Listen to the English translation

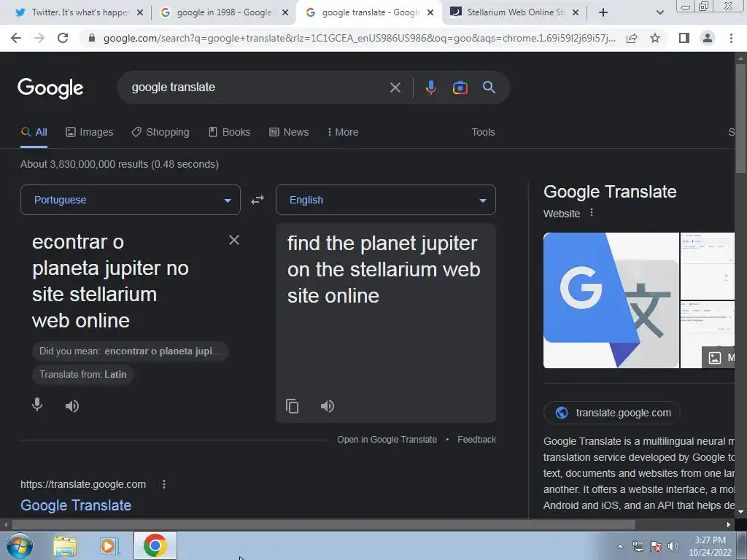point(328,406)
